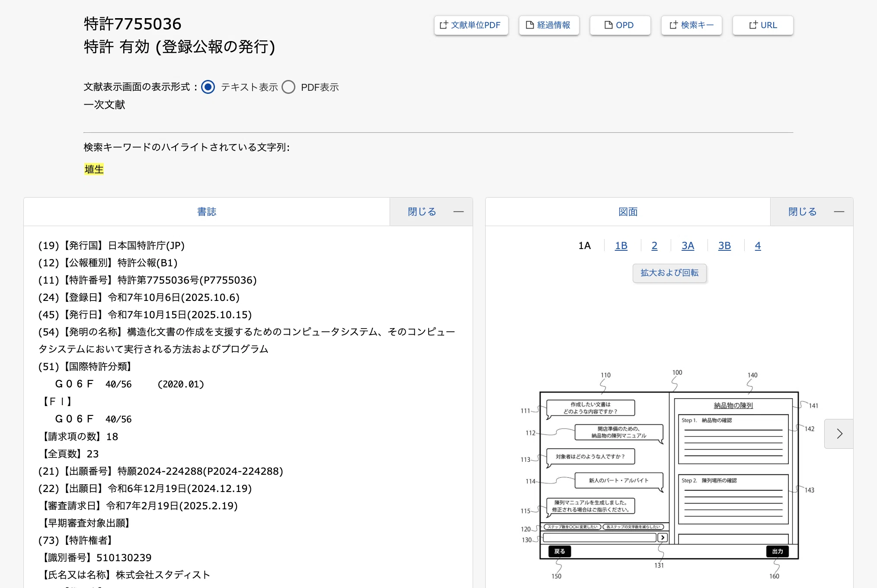Viewport: 877px width, 588px height.
Task: Click applicant name 株式会社スタディスト
Action: pyautogui.click(x=163, y=575)
